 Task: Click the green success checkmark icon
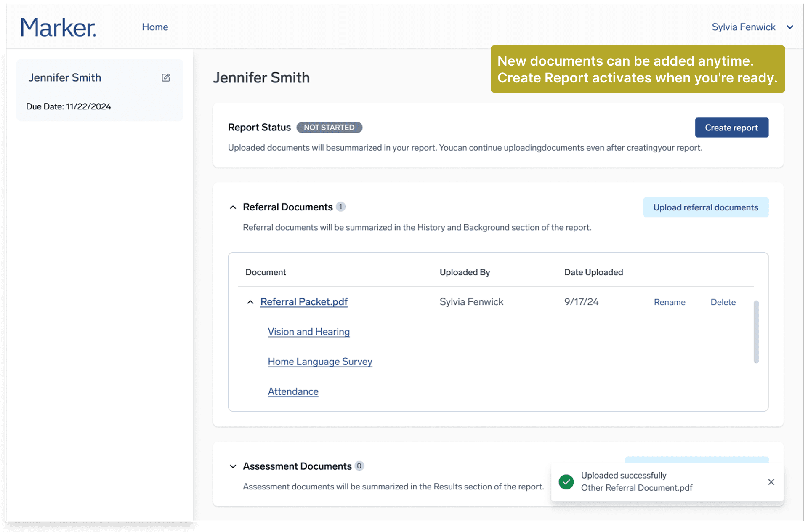pos(566,482)
